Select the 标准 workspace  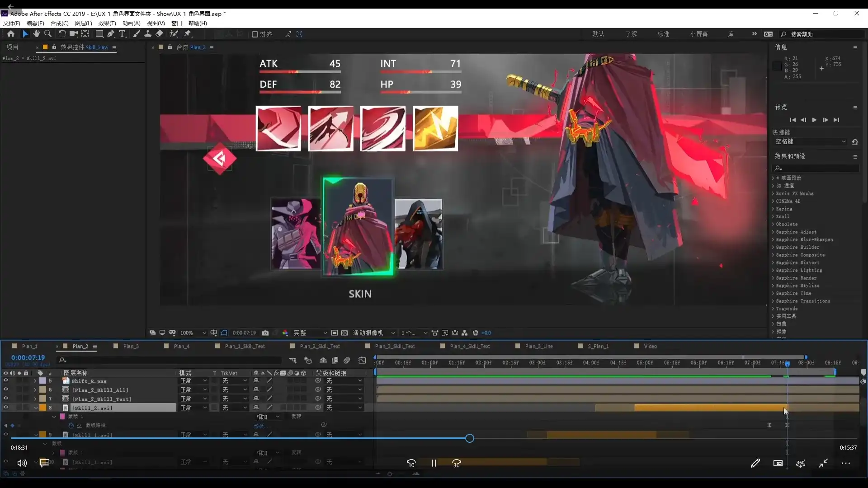tap(663, 34)
